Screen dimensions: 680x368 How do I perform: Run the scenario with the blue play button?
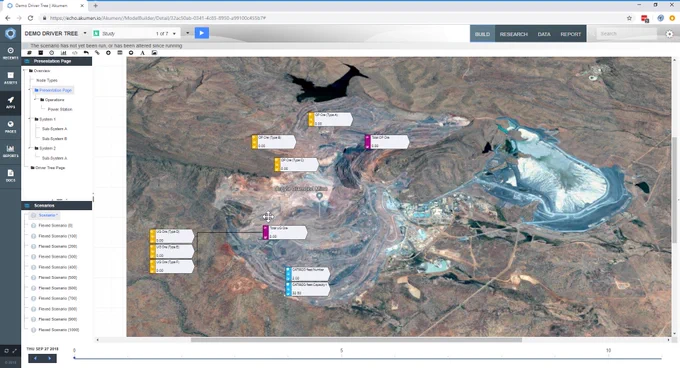click(202, 33)
